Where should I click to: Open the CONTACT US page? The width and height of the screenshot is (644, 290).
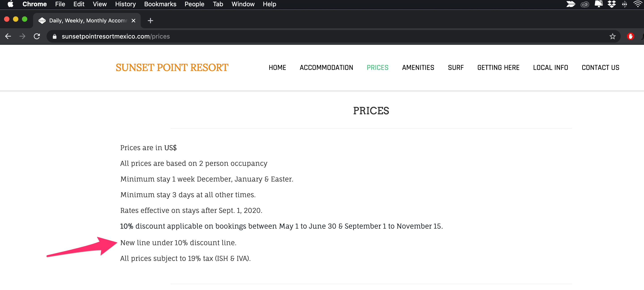point(601,67)
